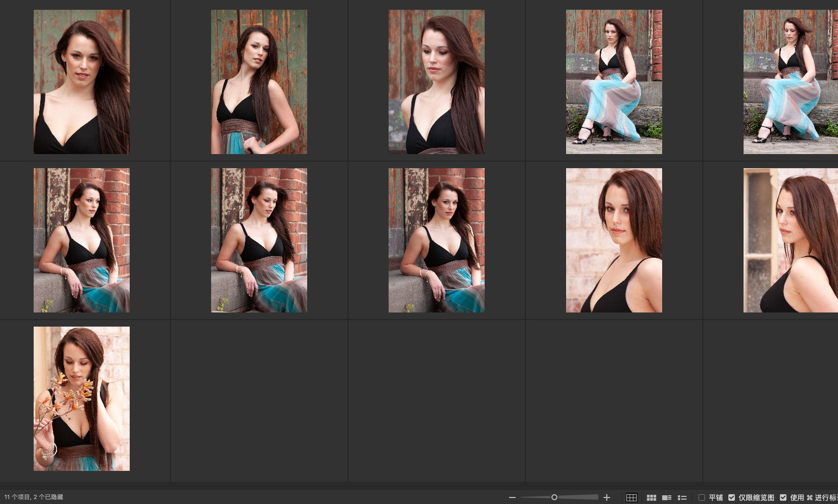Select the close-up portrait facing camera by green door
Viewport: 838px width, 504px height.
point(81,82)
